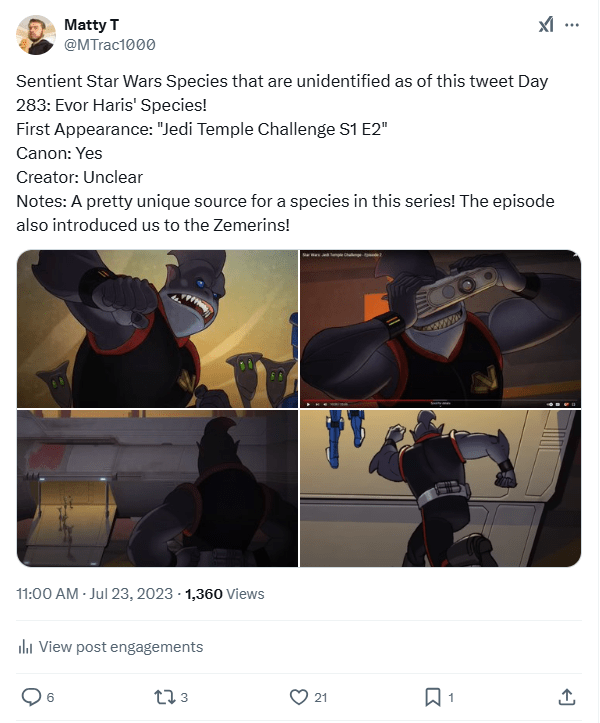Open the Matty T display name

[x=91, y=24]
